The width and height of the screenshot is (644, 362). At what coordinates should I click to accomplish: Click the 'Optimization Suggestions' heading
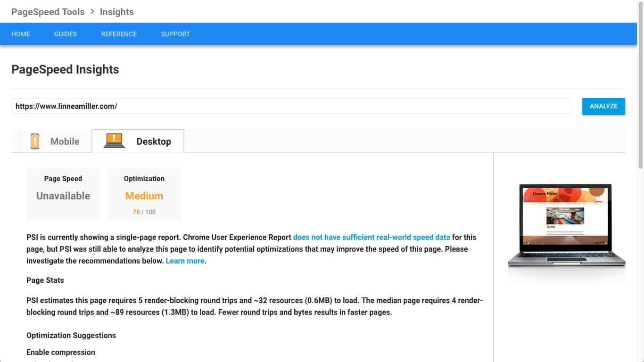tap(71, 335)
